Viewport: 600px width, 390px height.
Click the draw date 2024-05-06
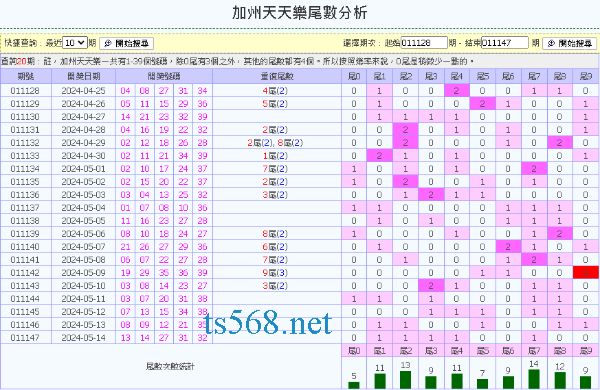[83, 234]
